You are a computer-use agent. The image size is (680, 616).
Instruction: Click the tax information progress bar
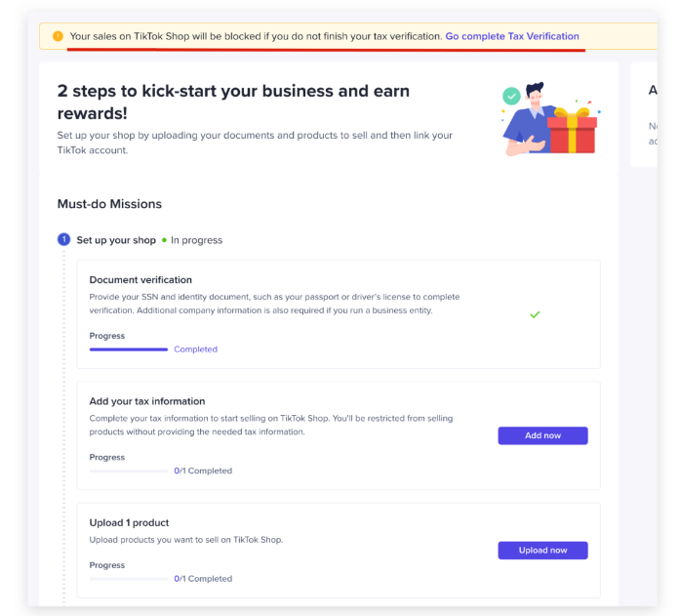[x=129, y=471]
